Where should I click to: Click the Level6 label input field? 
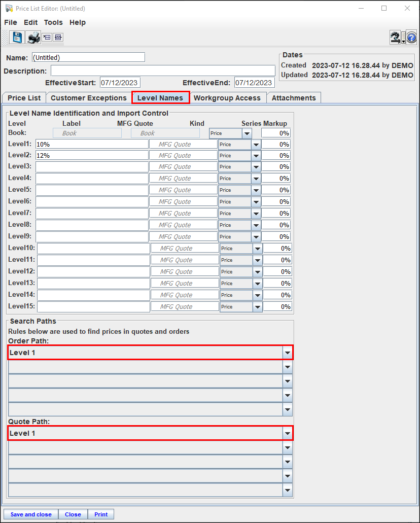click(92, 202)
